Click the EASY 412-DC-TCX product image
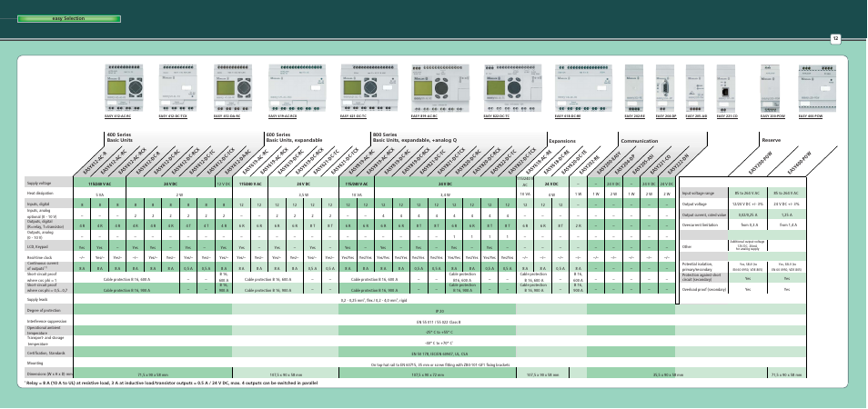Viewport: 868px width, 409px height. pyautogui.click(x=177, y=88)
